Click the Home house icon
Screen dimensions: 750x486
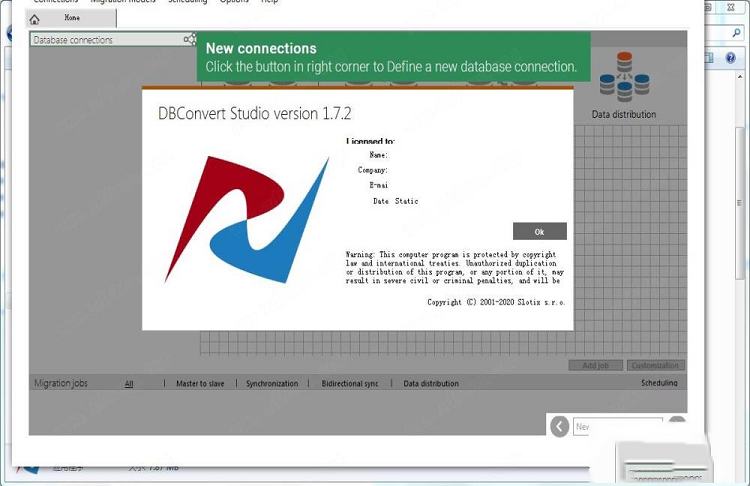click(35, 19)
